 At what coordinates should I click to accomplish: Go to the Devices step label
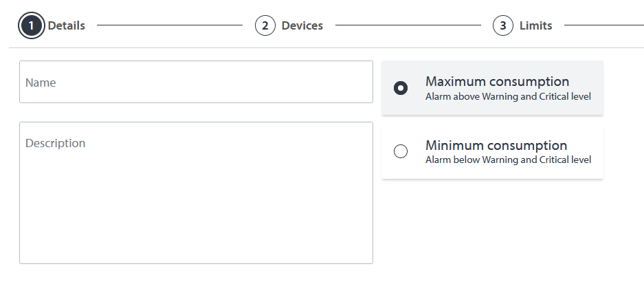tap(302, 26)
